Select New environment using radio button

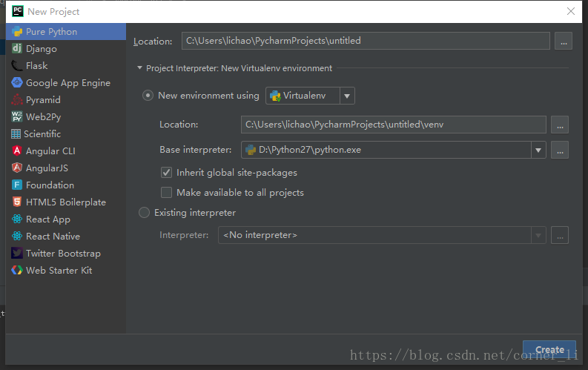pos(148,96)
